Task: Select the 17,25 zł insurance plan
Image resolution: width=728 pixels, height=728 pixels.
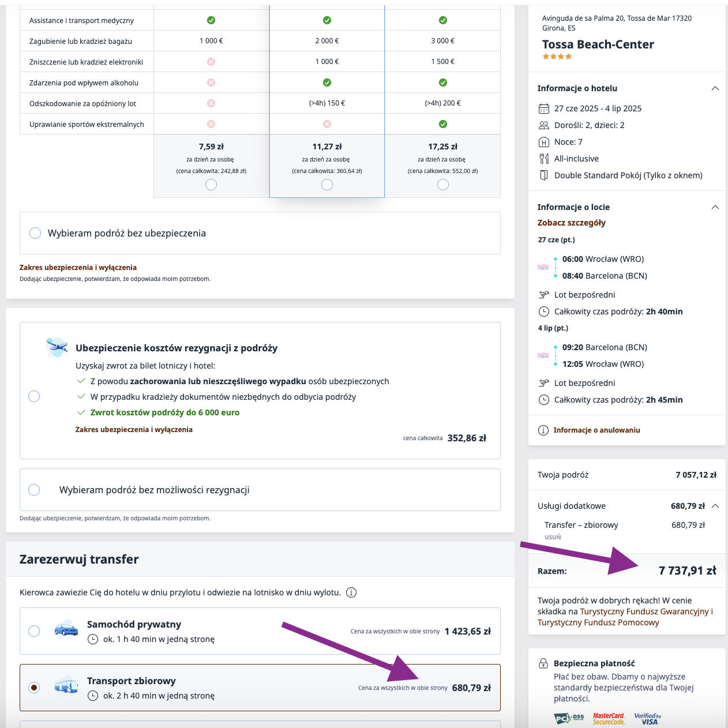Action: pos(443,185)
